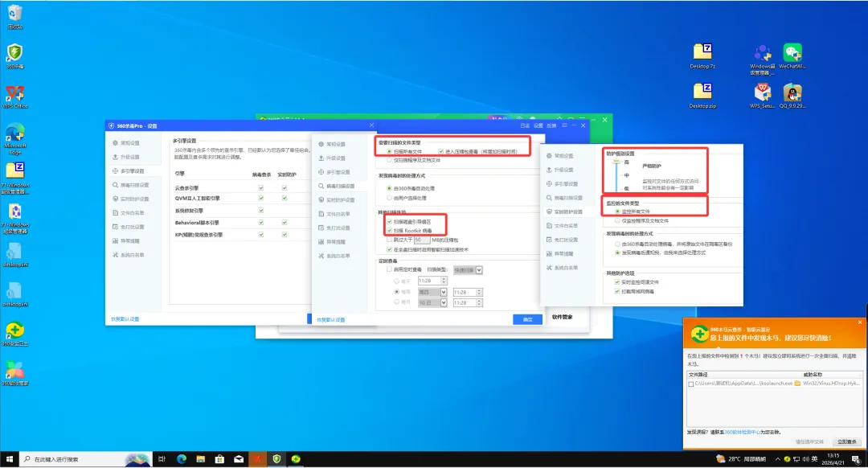Image resolution: width=868 pixels, height=468 pixels.
Task: Select 仅监控程序及文档文件 radio option
Action: (x=617, y=220)
